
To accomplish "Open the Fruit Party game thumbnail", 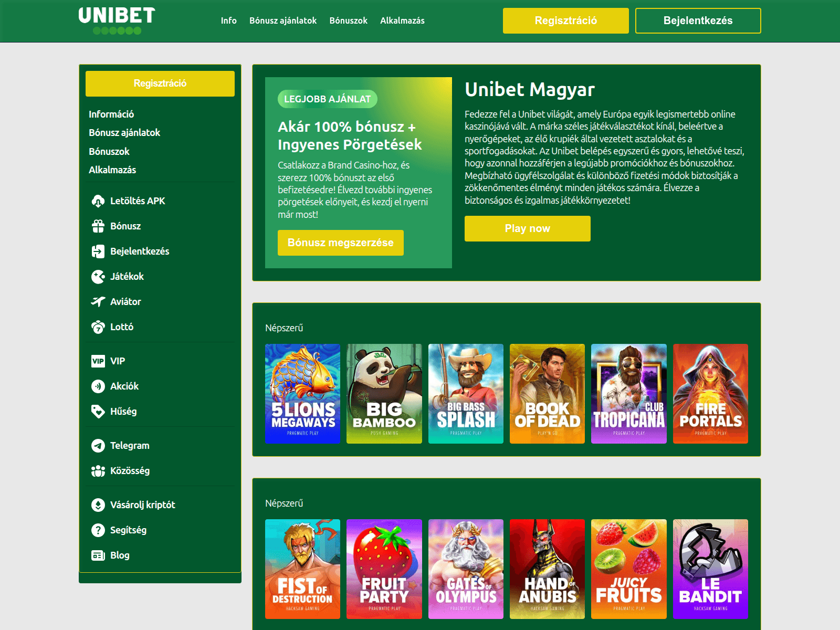I will pyautogui.click(x=384, y=569).
